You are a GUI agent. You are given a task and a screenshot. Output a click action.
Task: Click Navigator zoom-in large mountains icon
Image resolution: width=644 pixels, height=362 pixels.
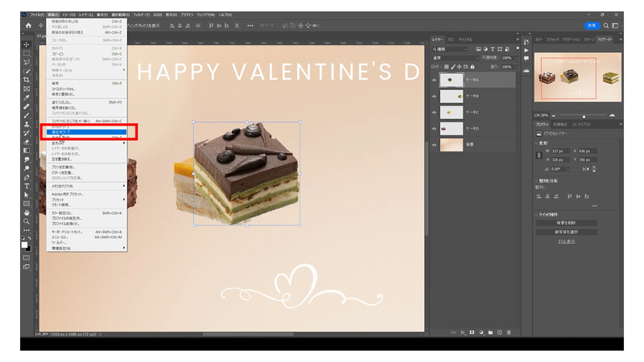click(612, 115)
